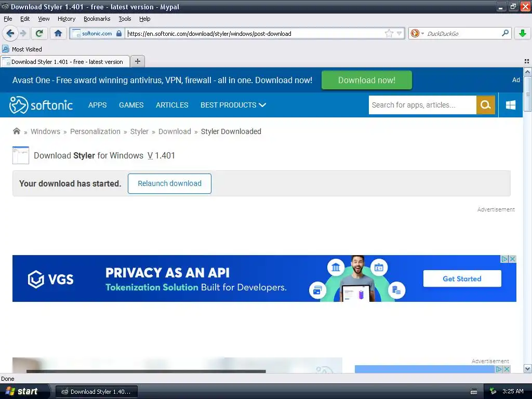Close the VGS ad with X icon
Screen dimensions: 532x399
point(513,259)
